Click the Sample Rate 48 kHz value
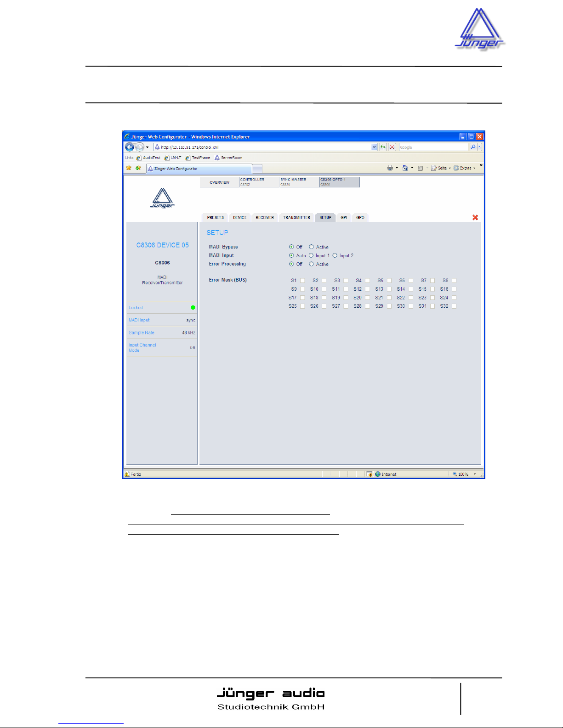 coord(188,333)
